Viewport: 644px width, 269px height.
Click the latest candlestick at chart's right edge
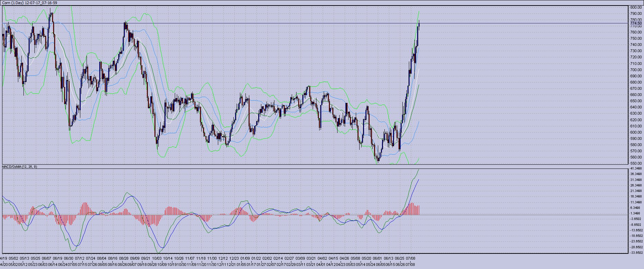point(419,26)
